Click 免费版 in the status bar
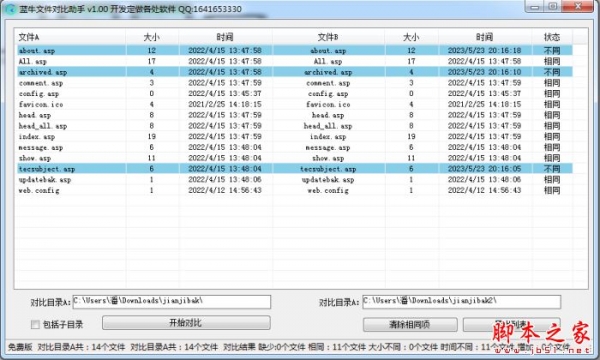This screenshot has height=360, width=600. [20, 347]
